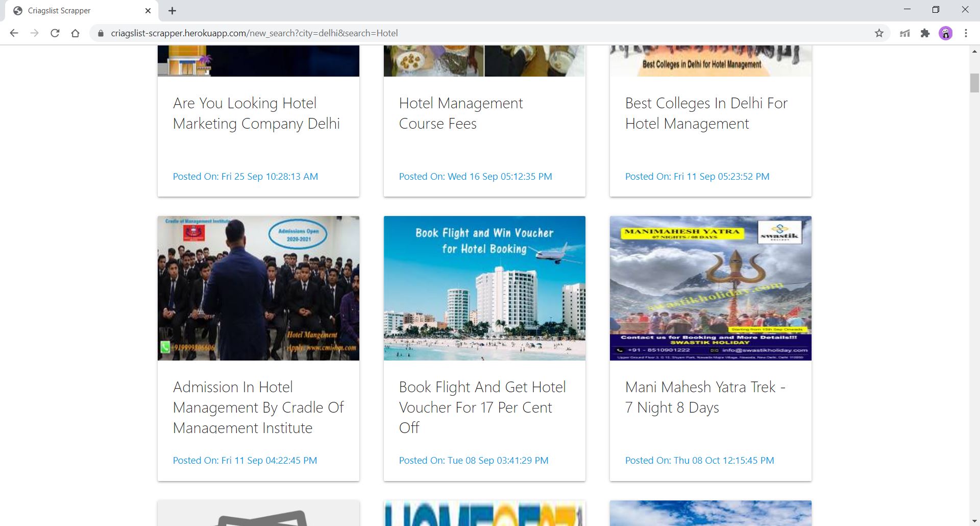The image size is (980, 526).
Task: Open Mani Mahesh Yatra Trek listing title
Action: click(x=705, y=397)
